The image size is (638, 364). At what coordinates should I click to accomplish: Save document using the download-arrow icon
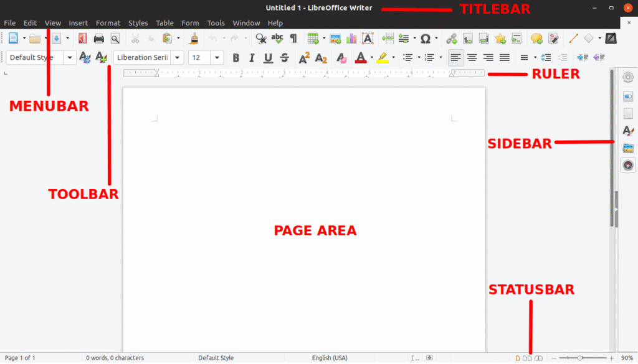point(57,39)
